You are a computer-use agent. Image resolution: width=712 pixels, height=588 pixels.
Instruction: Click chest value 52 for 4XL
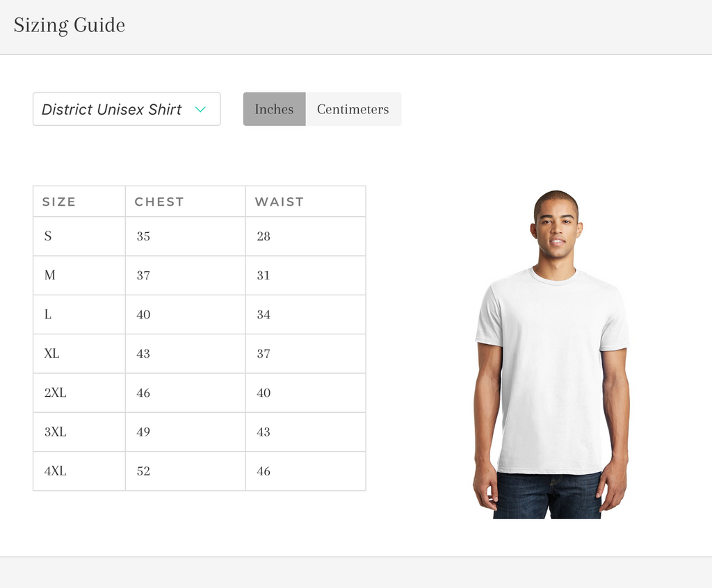pos(143,471)
